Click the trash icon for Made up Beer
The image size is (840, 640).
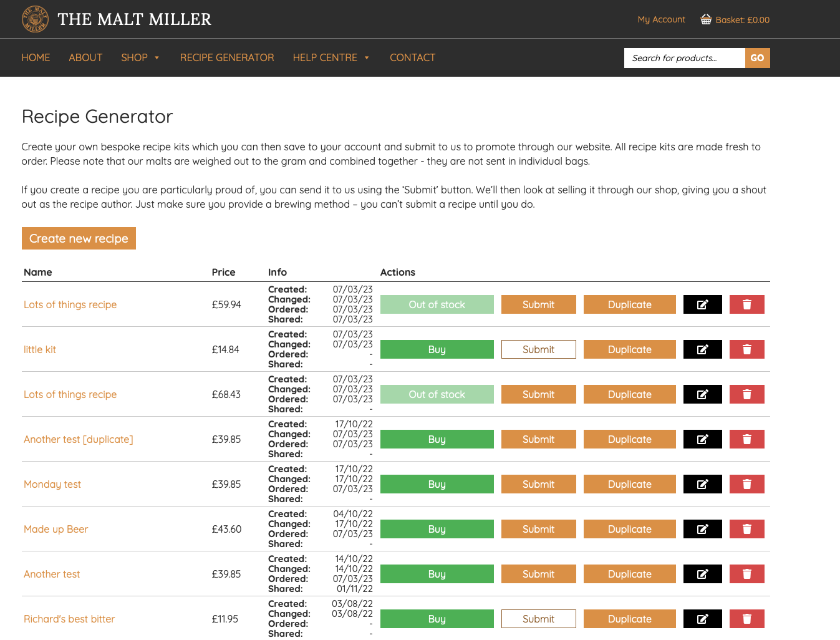(746, 529)
